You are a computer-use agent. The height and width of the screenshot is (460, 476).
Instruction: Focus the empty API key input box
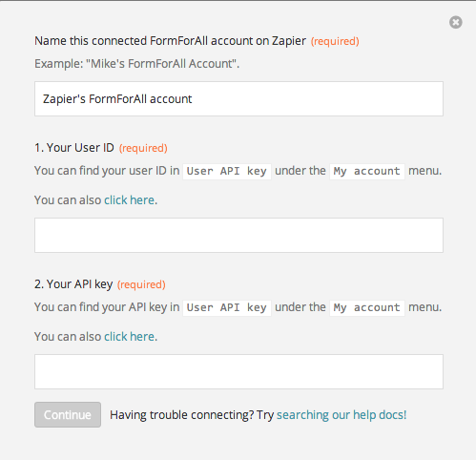[238, 371]
